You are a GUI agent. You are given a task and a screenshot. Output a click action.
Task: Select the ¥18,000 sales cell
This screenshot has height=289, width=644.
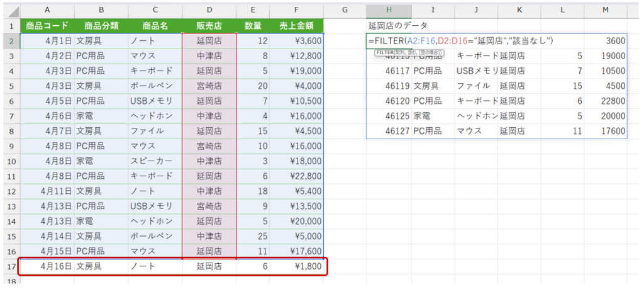click(x=297, y=161)
